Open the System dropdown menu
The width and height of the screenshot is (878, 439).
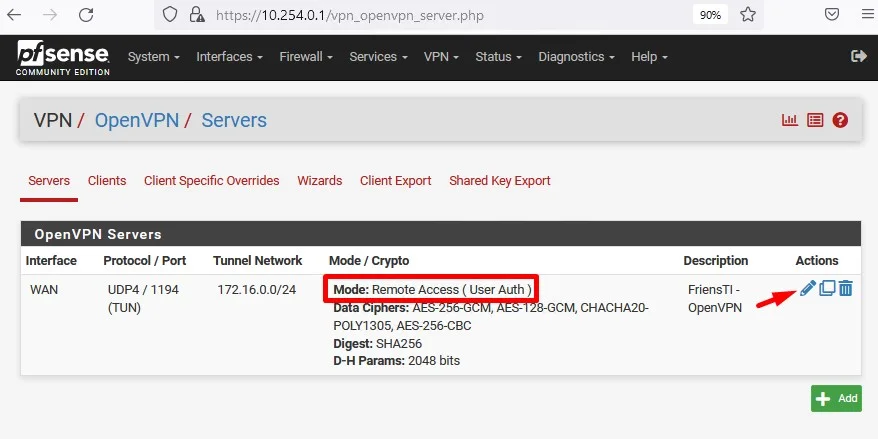tap(153, 57)
